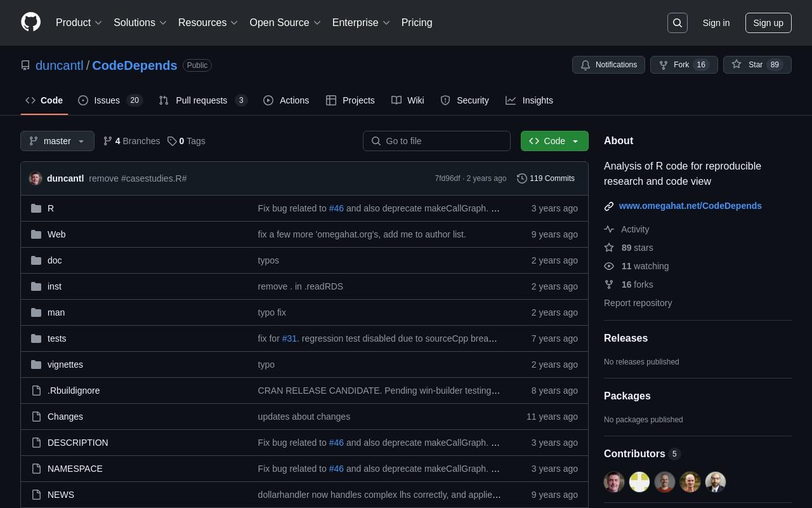Viewport: 812px width, 508px height.
Task: Switch to the Security tab
Action: point(464,100)
